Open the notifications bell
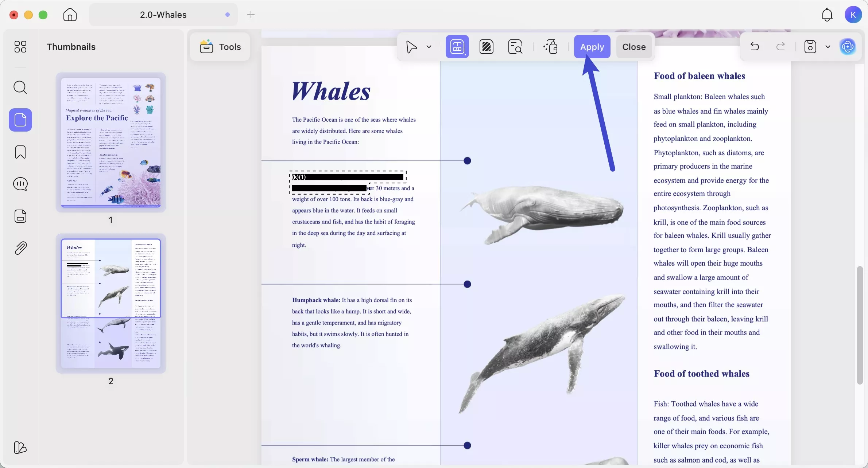The image size is (868, 468). point(827,15)
